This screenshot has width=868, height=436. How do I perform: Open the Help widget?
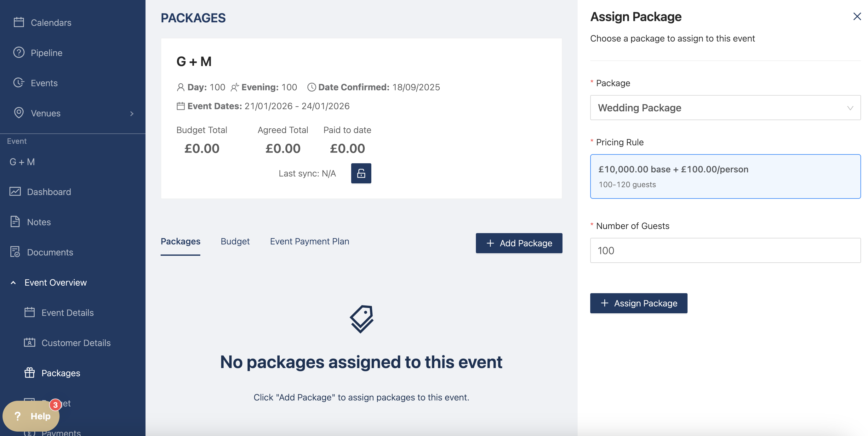[31, 416]
